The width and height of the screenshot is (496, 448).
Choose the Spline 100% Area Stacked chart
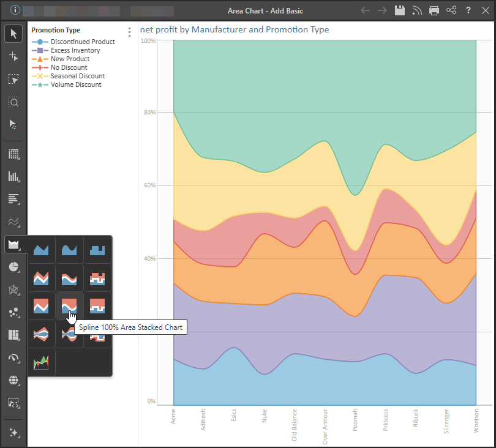[69, 306]
